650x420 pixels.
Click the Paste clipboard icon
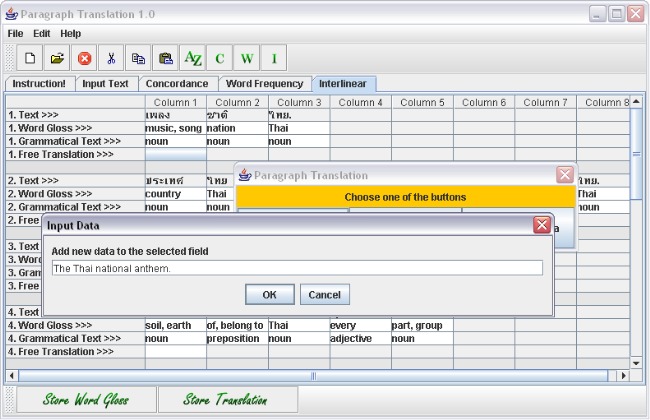[x=165, y=58]
